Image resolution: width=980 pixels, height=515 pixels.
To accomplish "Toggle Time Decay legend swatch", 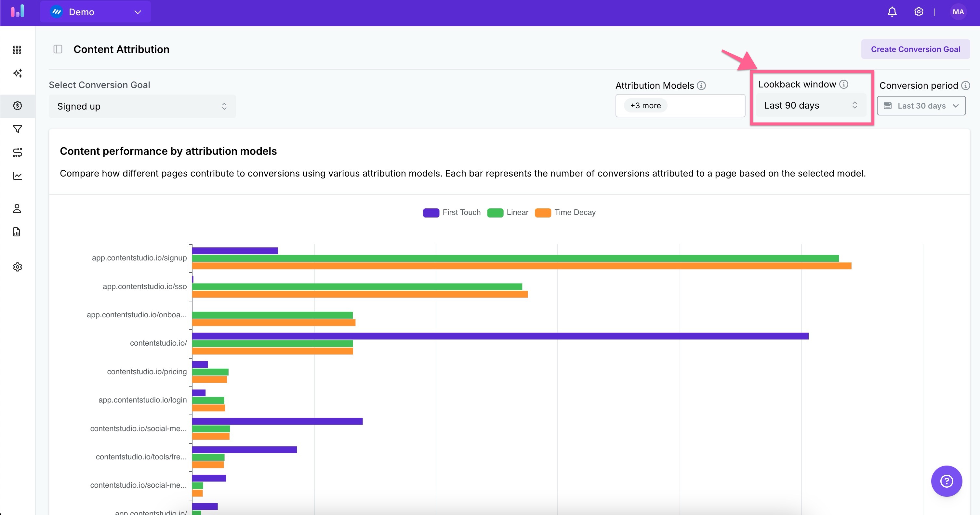I will [x=543, y=213].
